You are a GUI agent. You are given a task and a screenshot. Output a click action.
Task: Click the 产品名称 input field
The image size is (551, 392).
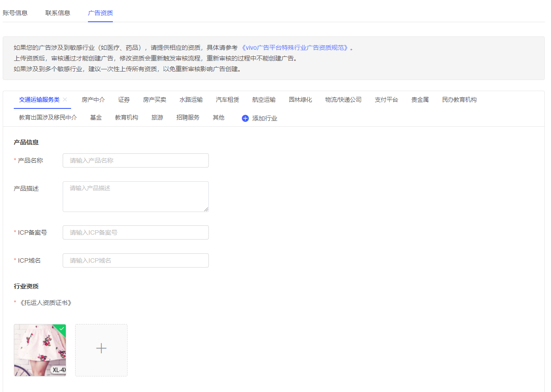(136, 160)
